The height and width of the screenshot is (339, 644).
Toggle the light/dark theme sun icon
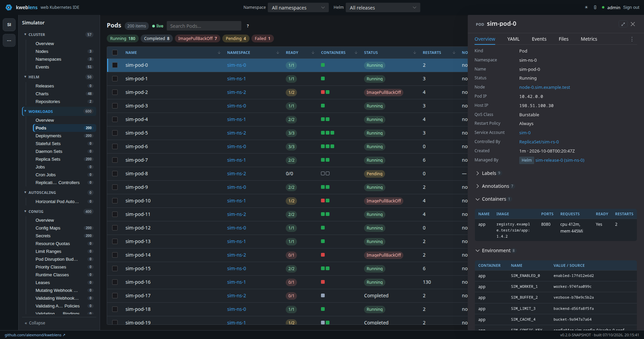[x=586, y=7]
